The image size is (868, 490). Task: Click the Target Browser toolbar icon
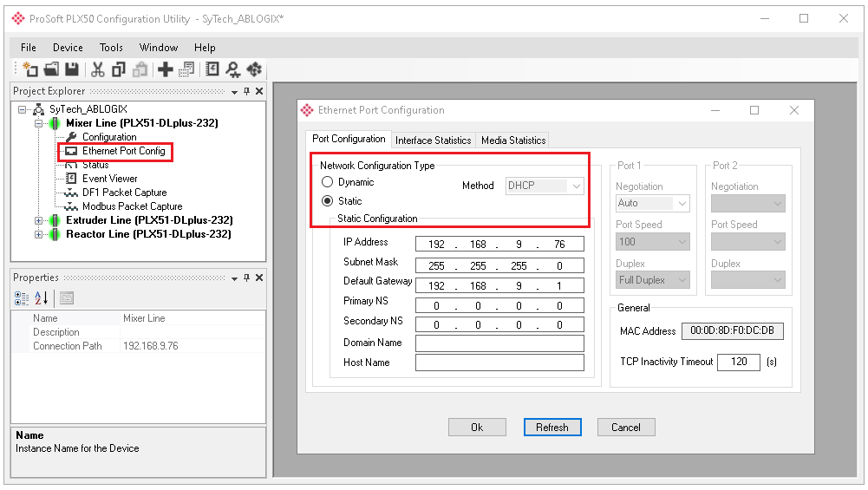tap(233, 69)
